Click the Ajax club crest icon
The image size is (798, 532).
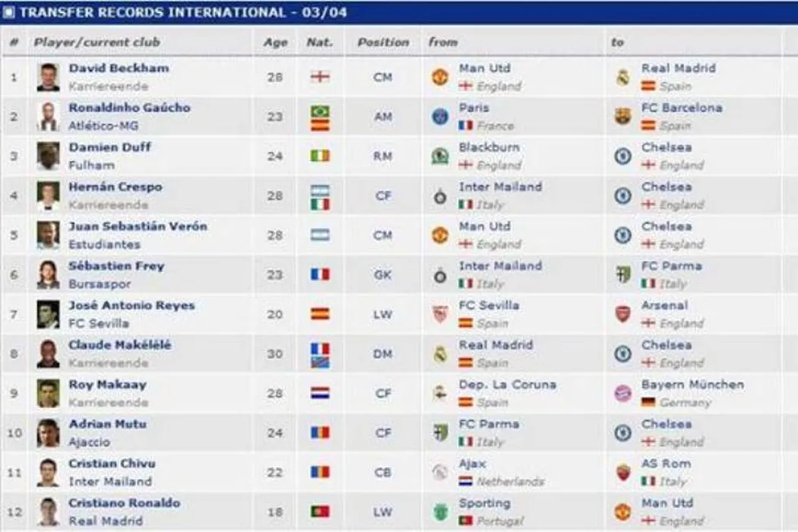click(440, 472)
